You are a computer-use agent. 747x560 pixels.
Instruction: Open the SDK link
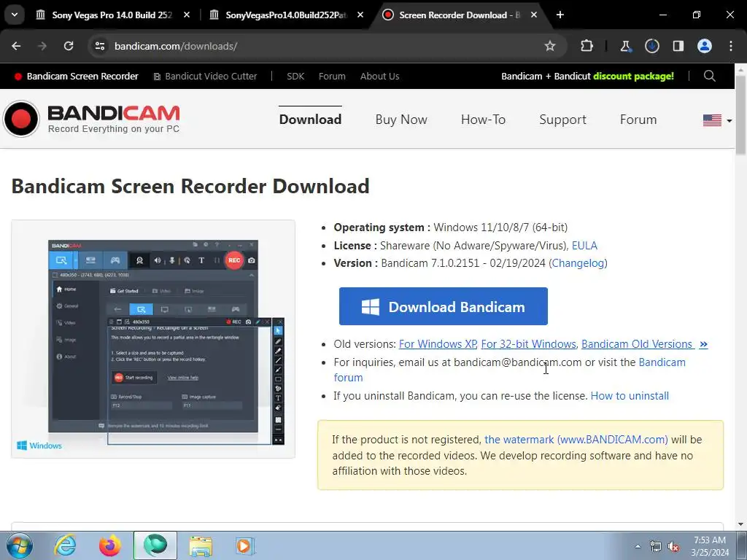click(x=295, y=76)
